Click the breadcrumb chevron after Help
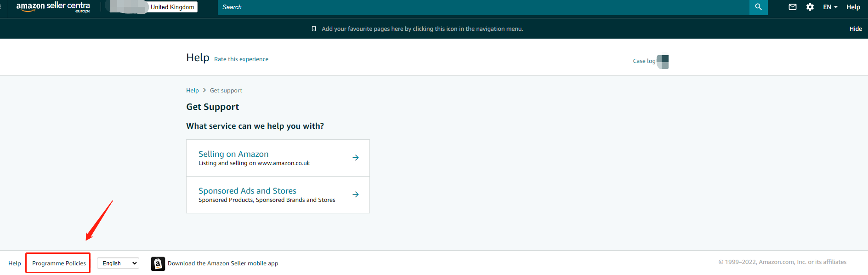This screenshot has width=868, height=275. coord(204,90)
